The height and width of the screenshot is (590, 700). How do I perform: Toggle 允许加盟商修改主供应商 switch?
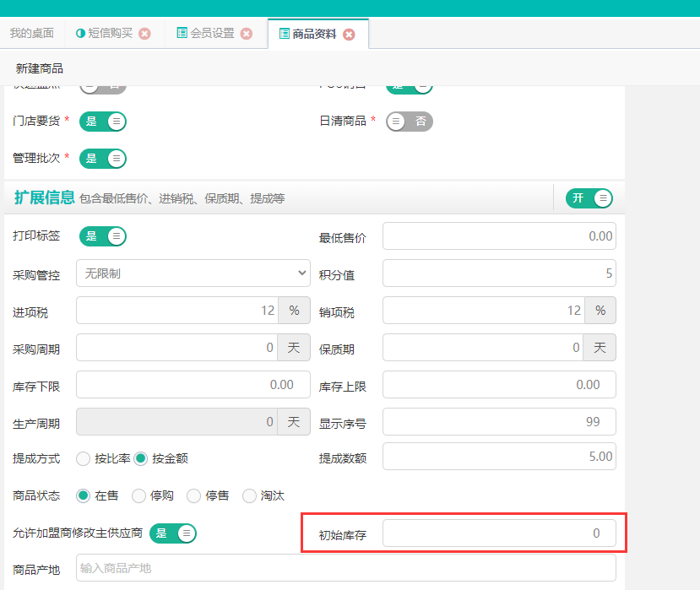tap(173, 533)
